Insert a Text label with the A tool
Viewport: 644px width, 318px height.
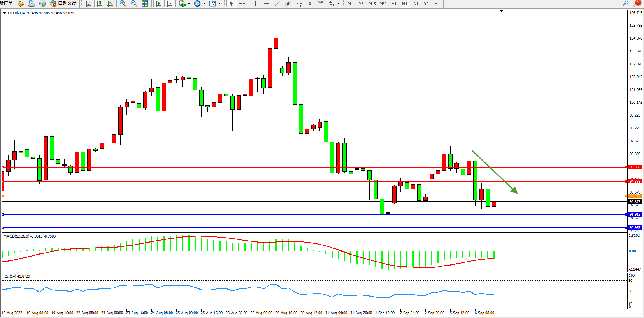coord(310,3)
